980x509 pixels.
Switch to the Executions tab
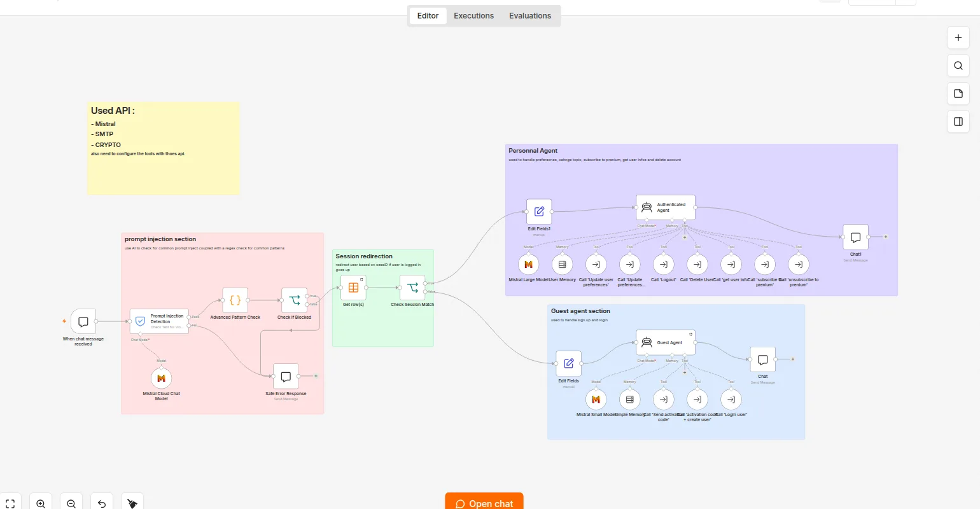pos(473,16)
